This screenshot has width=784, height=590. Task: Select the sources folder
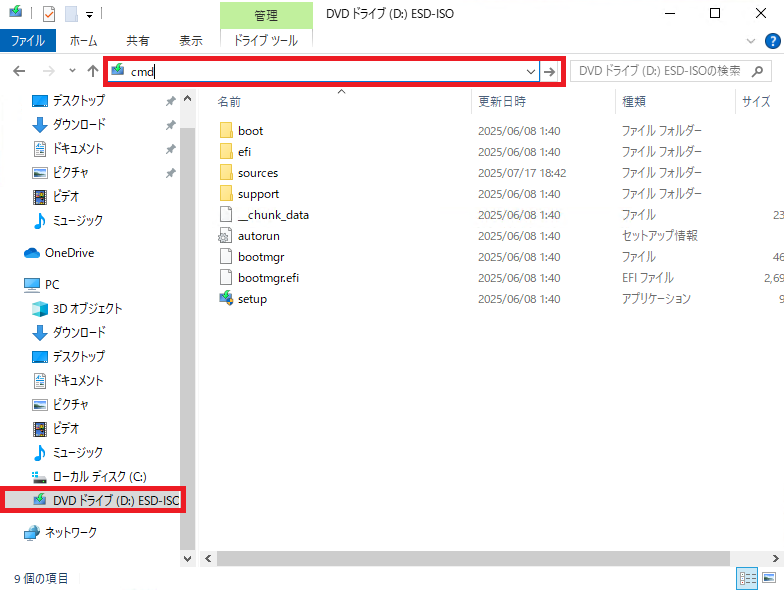tap(258, 173)
